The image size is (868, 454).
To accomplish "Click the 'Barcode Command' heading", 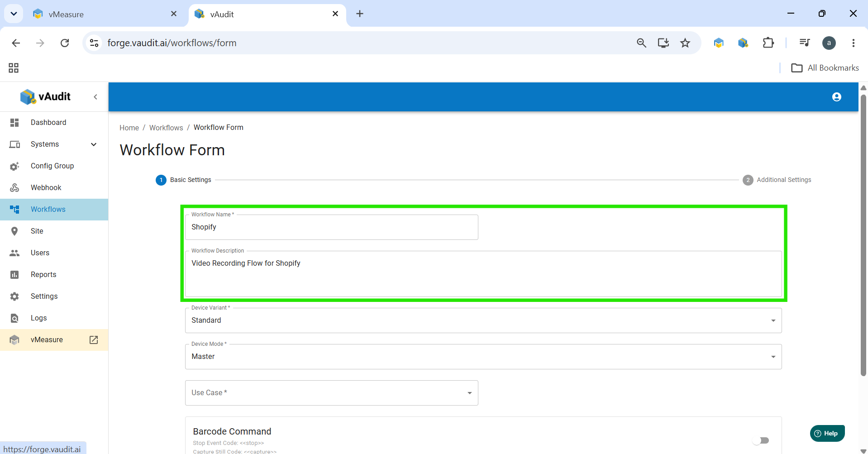I will (x=232, y=431).
